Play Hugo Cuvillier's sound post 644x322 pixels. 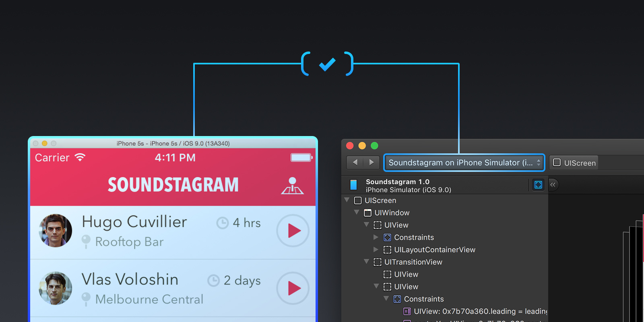pos(293,231)
